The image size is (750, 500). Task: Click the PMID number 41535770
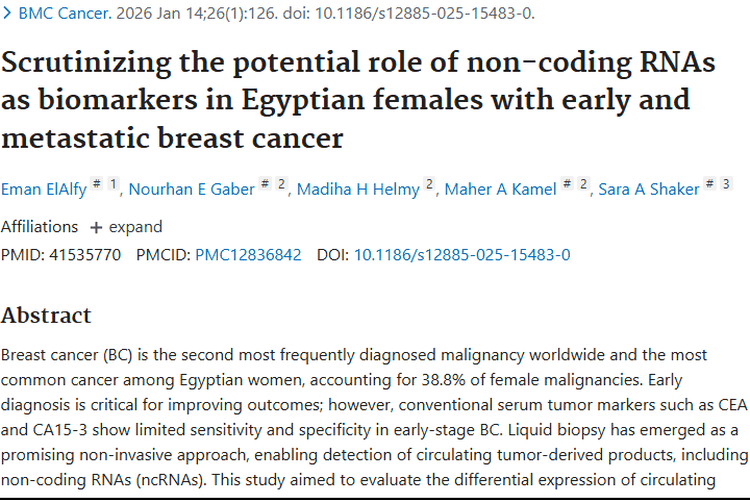(84, 255)
